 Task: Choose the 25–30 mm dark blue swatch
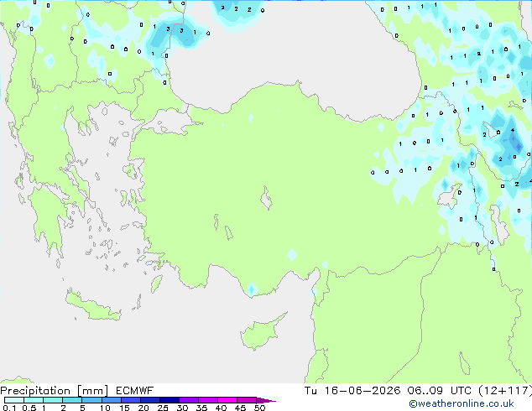point(169,400)
